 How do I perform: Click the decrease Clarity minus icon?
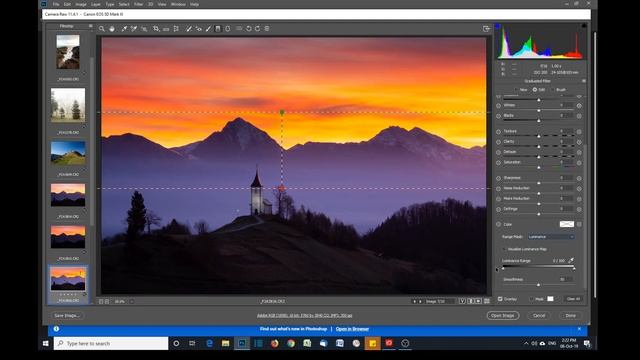pos(498,142)
